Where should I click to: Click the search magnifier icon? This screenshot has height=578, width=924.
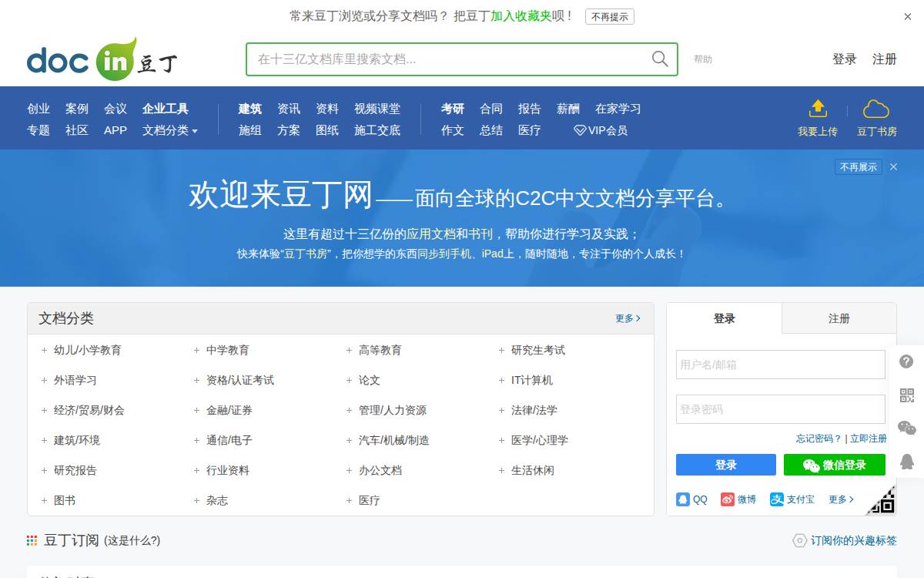[x=660, y=59]
